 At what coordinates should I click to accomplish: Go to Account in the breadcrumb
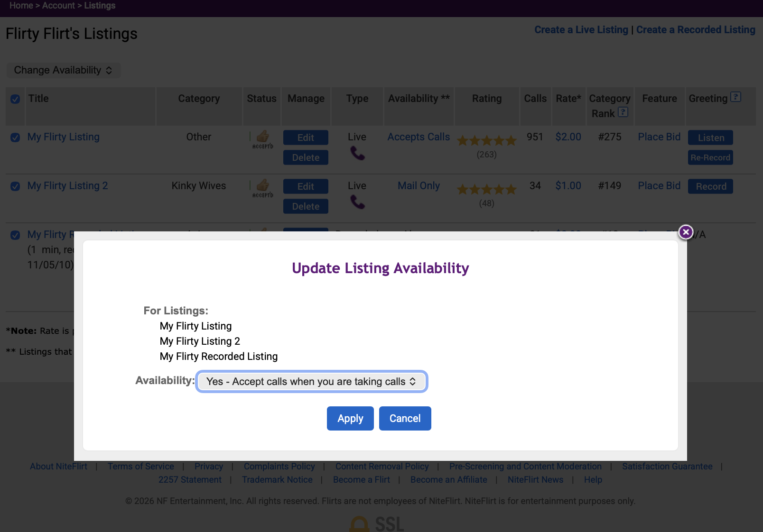[x=58, y=6]
